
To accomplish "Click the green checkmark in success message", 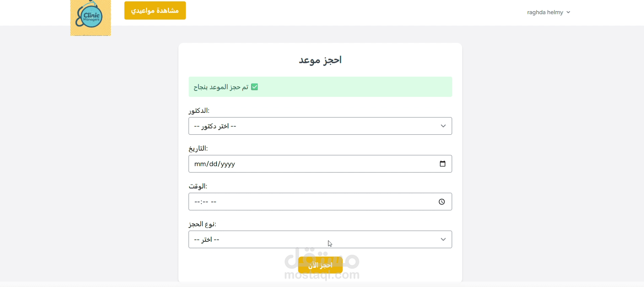I will pyautogui.click(x=255, y=87).
